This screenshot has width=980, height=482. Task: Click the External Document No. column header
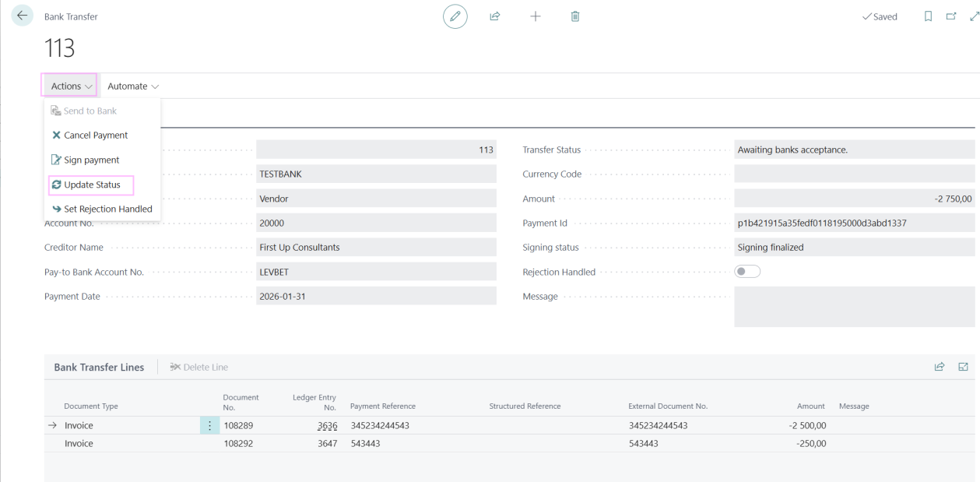pyautogui.click(x=668, y=406)
